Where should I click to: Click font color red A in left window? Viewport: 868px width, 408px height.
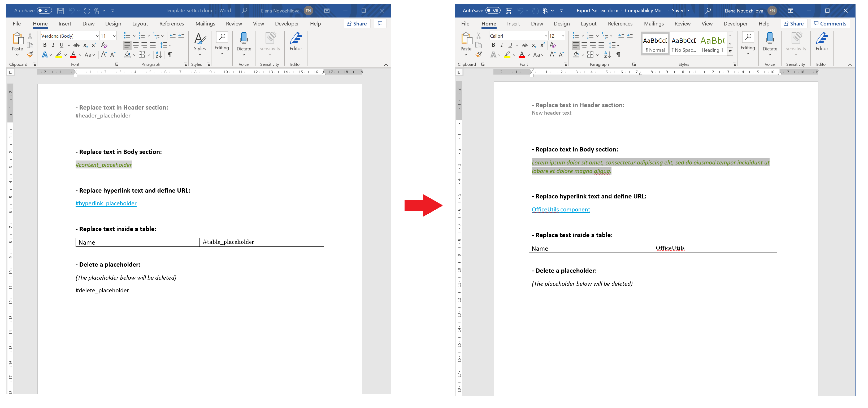(x=73, y=55)
